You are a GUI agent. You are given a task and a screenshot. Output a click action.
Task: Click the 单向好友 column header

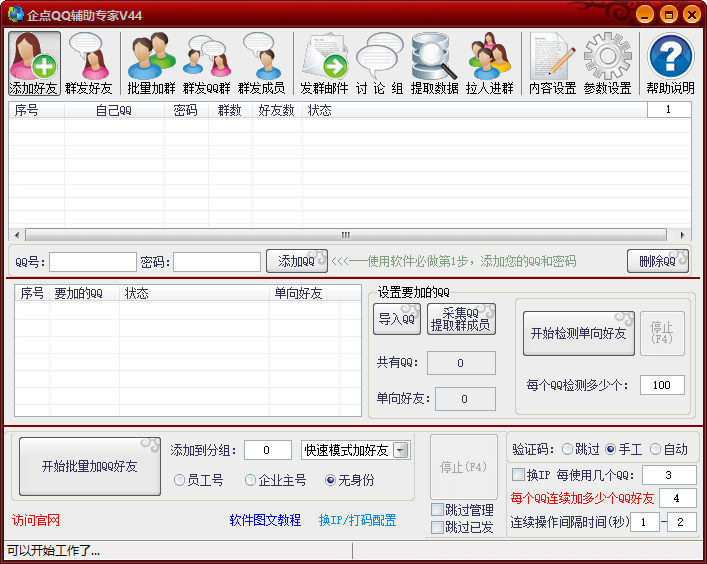click(x=304, y=293)
